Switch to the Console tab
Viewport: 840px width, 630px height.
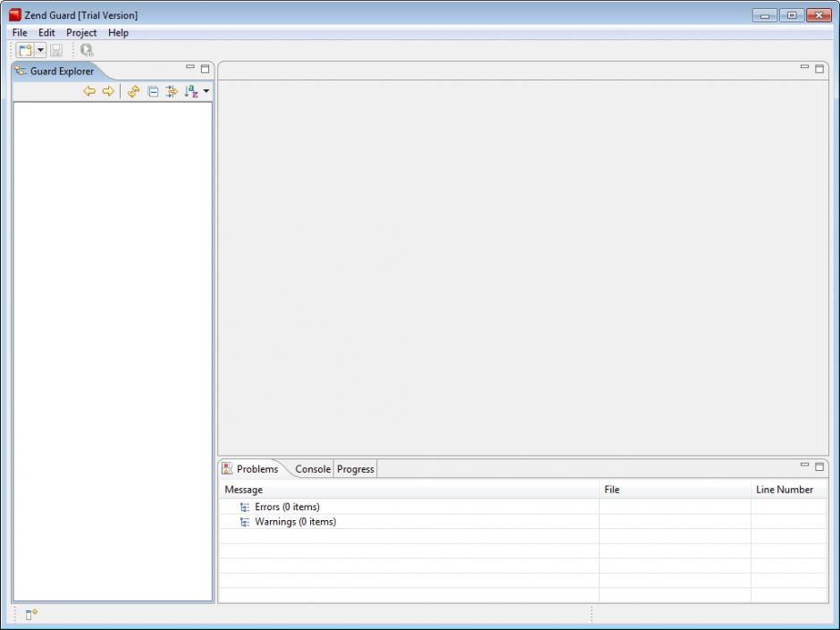[x=313, y=469]
